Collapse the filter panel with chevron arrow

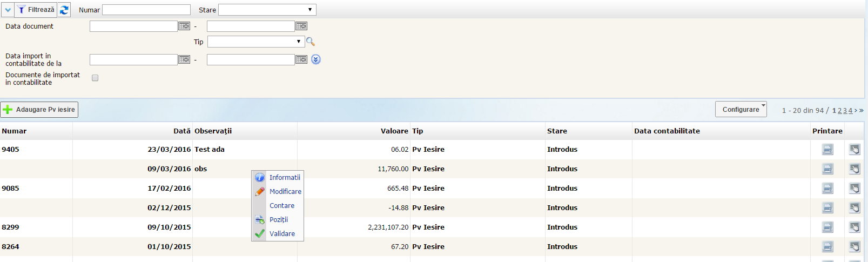pos(8,10)
